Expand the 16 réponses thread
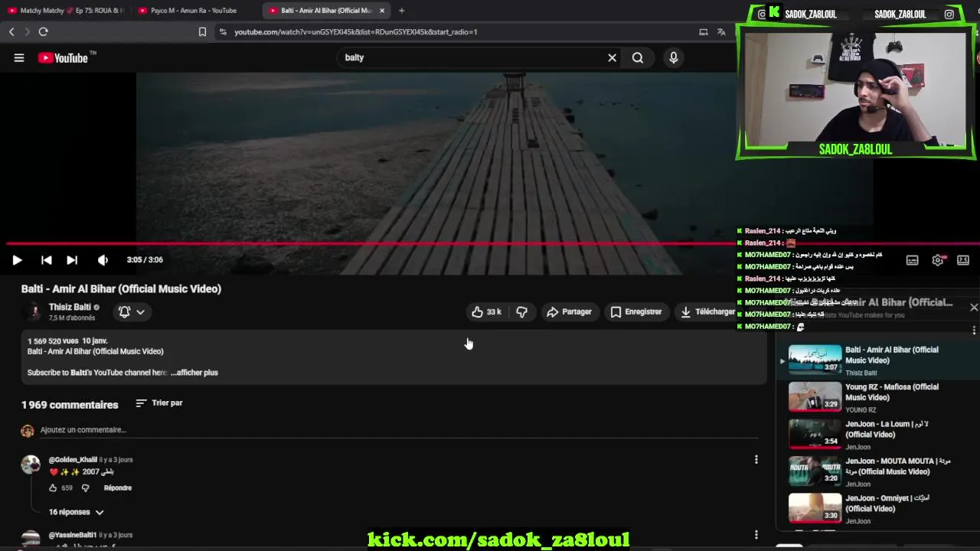980x551 pixels. [x=76, y=512]
